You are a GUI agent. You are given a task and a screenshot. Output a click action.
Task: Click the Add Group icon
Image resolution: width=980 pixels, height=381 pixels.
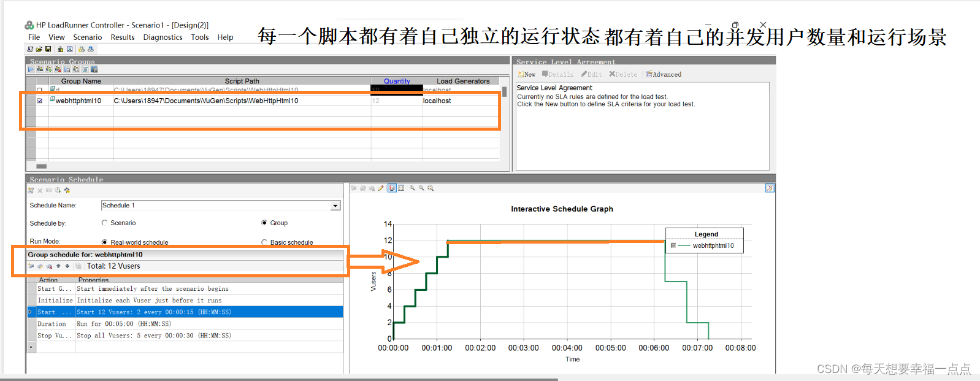(x=49, y=69)
